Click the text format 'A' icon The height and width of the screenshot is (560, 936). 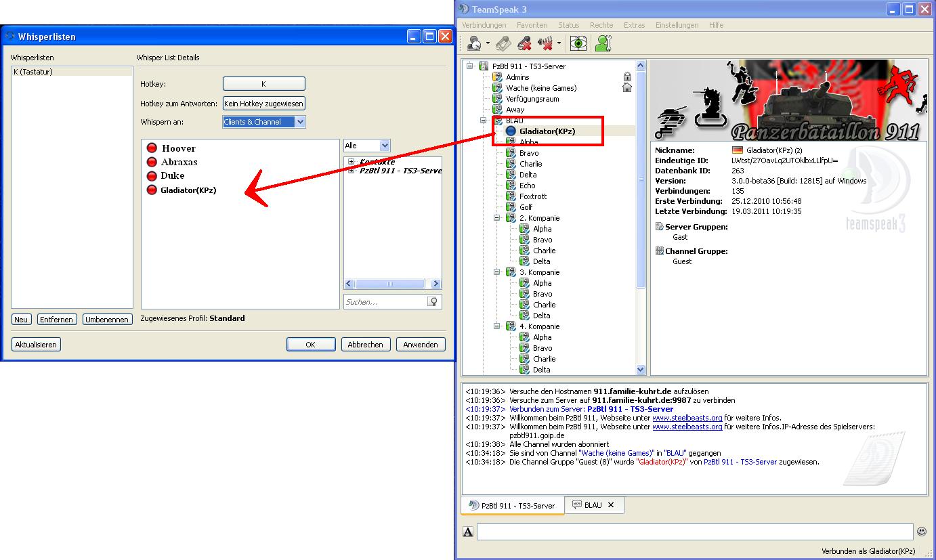pos(468,532)
